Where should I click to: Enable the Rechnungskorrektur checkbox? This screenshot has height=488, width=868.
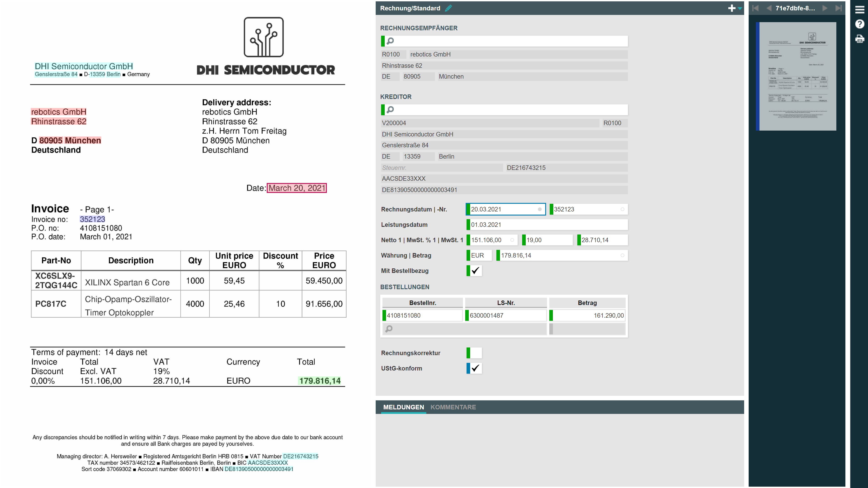pos(475,353)
